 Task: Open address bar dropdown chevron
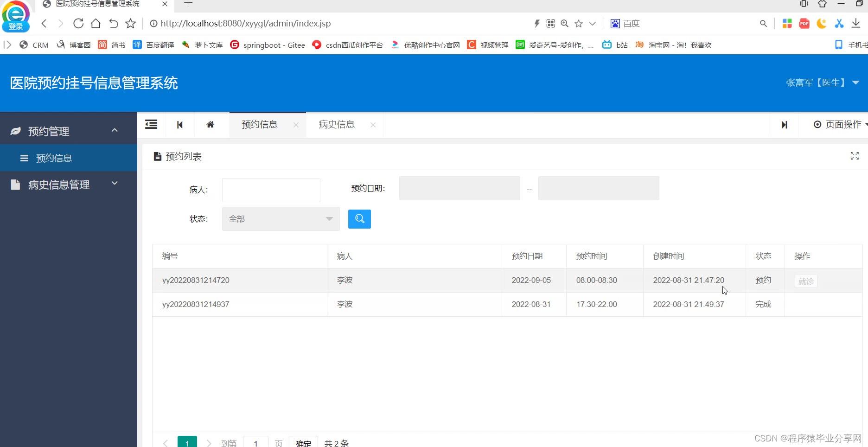click(x=592, y=23)
